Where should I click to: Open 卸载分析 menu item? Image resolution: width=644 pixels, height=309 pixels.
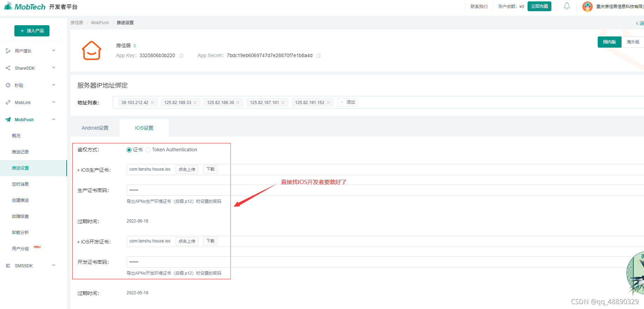20,232
